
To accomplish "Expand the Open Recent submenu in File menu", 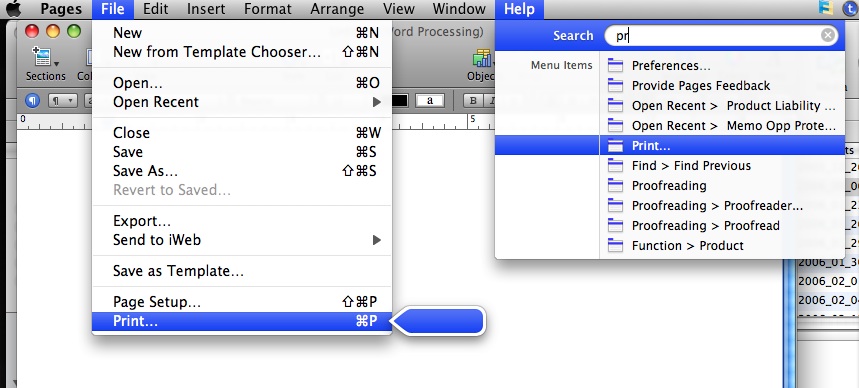I will [242, 102].
